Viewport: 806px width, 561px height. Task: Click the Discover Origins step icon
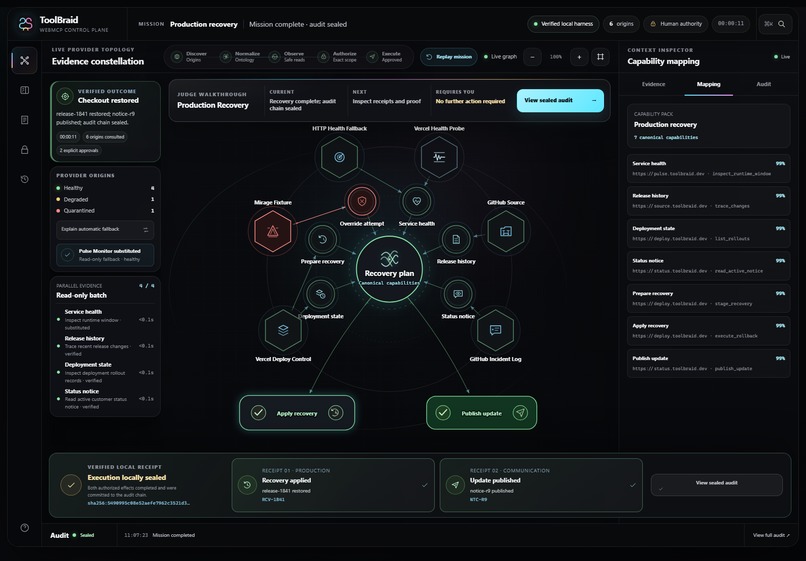[x=177, y=57]
